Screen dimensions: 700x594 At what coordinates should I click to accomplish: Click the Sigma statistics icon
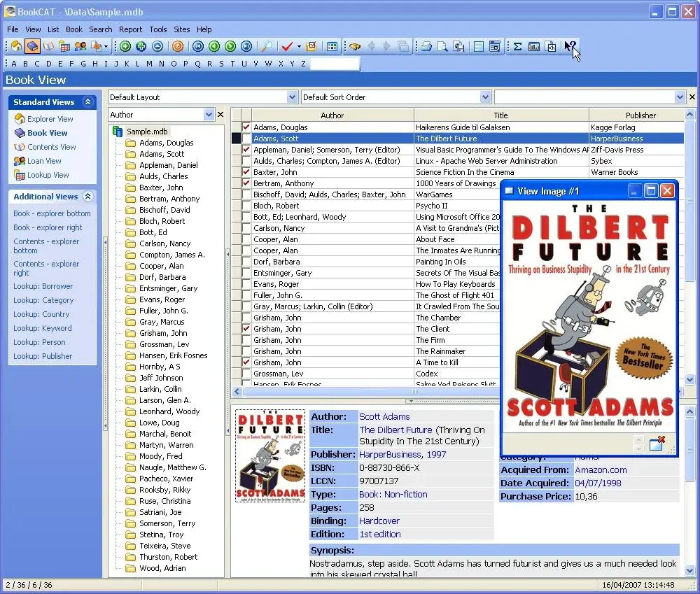pyautogui.click(x=517, y=46)
